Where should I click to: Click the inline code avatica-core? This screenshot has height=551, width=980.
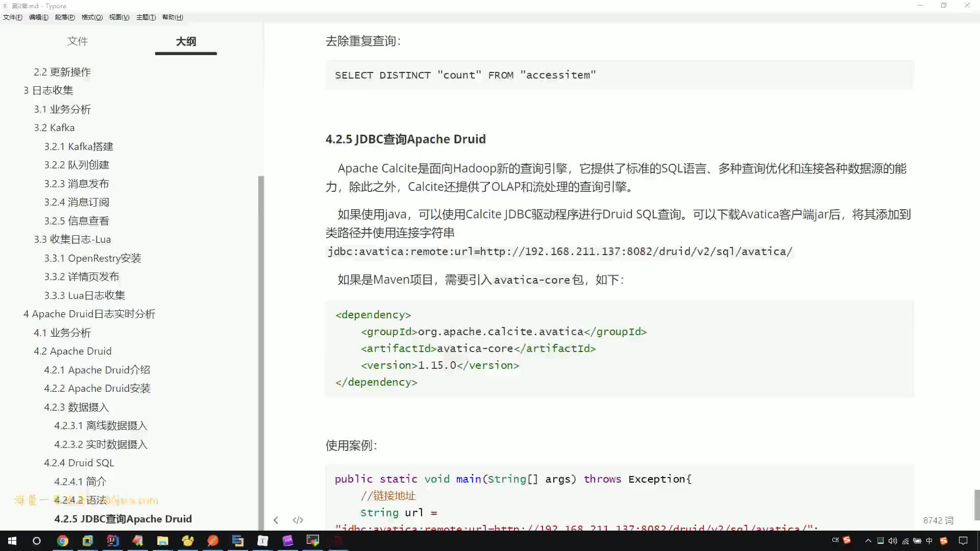click(x=531, y=280)
